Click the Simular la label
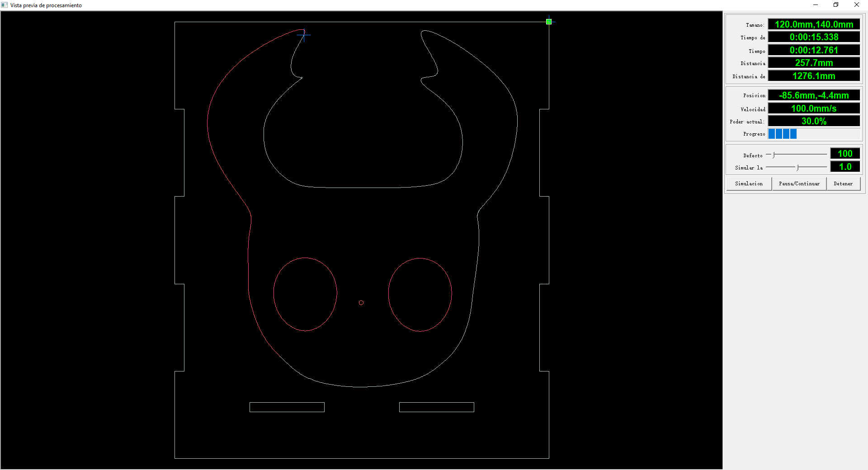Screen dimensions: 868x470 (749, 168)
